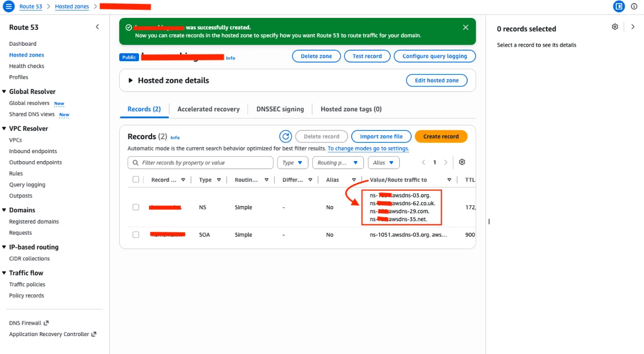Open DNS Firewall external link

[x=29, y=323]
